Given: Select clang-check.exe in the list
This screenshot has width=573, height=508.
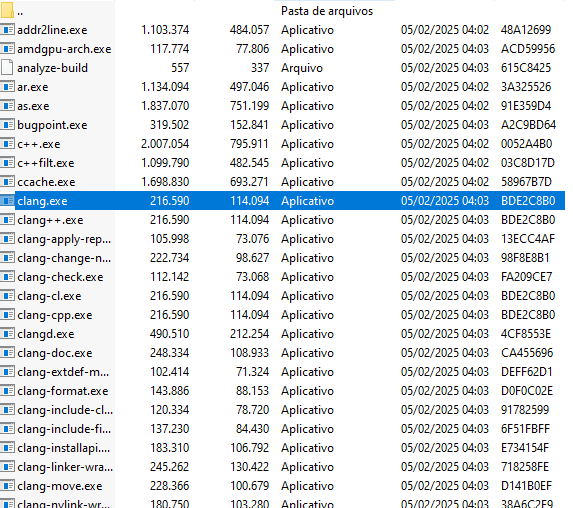Looking at the screenshot, I should click(x=60, y=277).
